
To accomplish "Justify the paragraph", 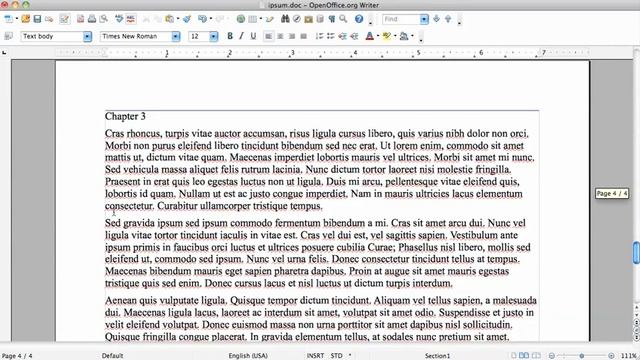I will [x=303, y=36].
